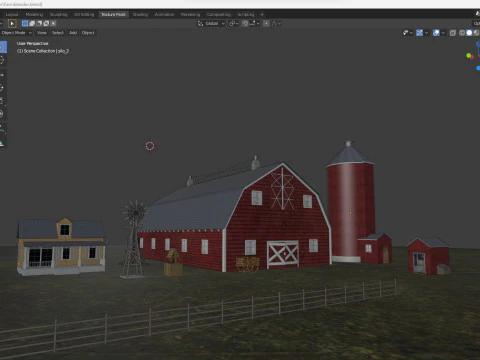
Task: Switch to solid viewport shading
Action: pyautogui.click(x=469, y=33)
